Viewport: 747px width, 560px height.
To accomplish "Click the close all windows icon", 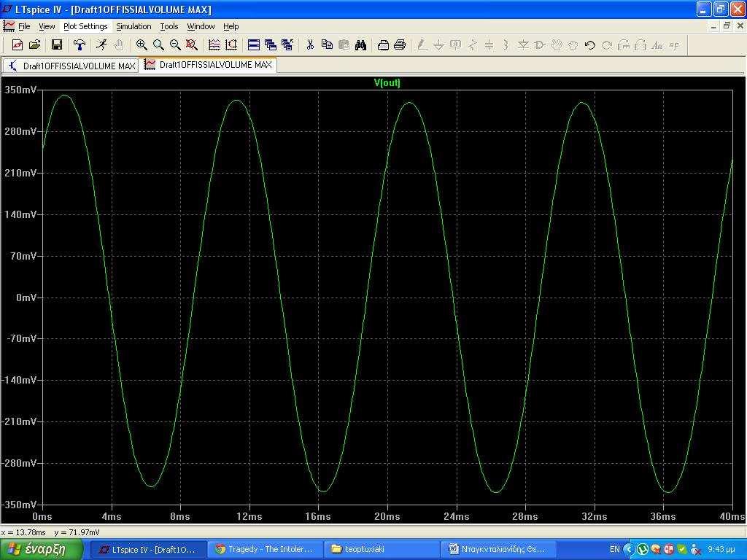I will (x=287, y=45).
